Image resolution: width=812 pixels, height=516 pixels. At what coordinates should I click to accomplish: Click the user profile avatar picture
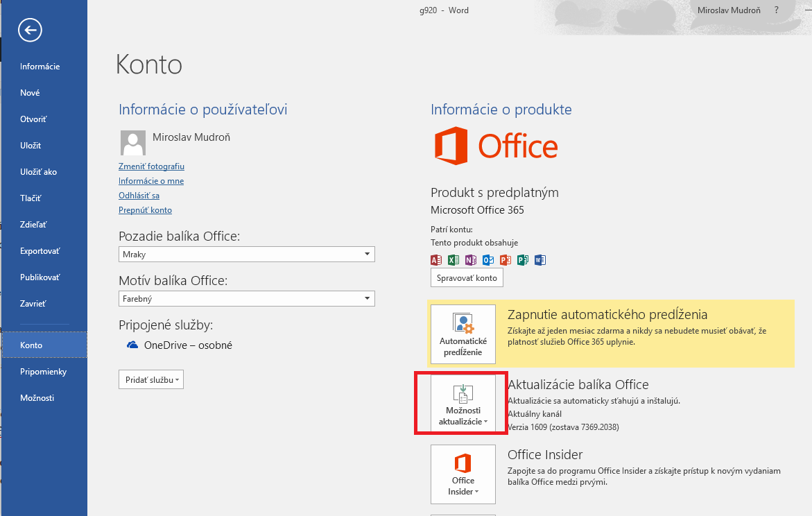[x=133, y=142]
